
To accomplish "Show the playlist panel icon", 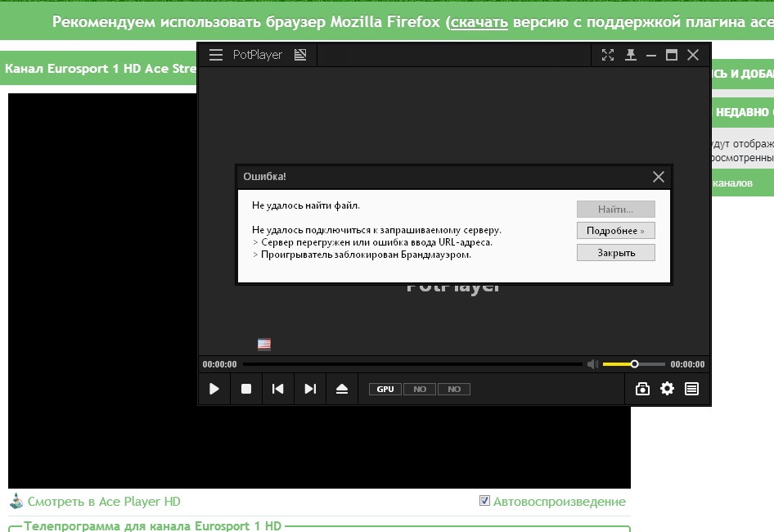I will (x=691, y=389).
